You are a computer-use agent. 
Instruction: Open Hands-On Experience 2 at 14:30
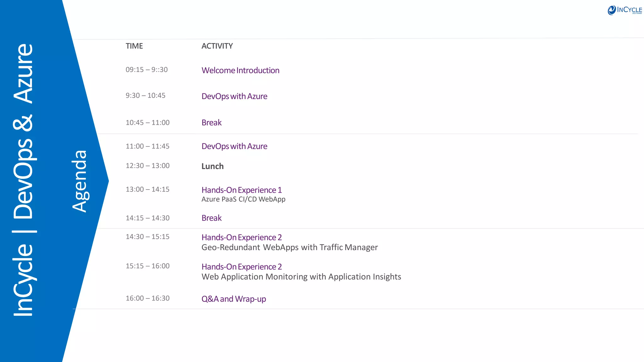point(241,237)
